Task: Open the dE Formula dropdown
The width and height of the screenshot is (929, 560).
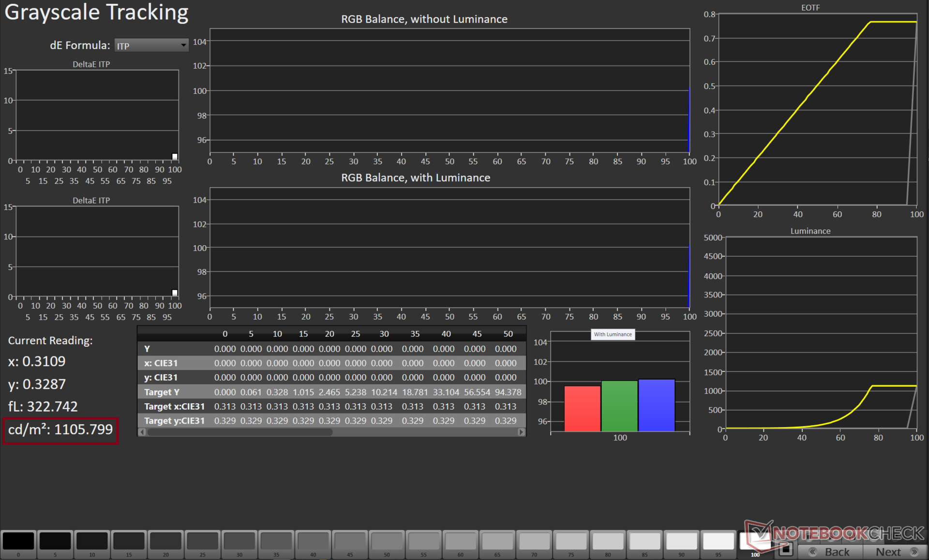Action: (150, 45)
